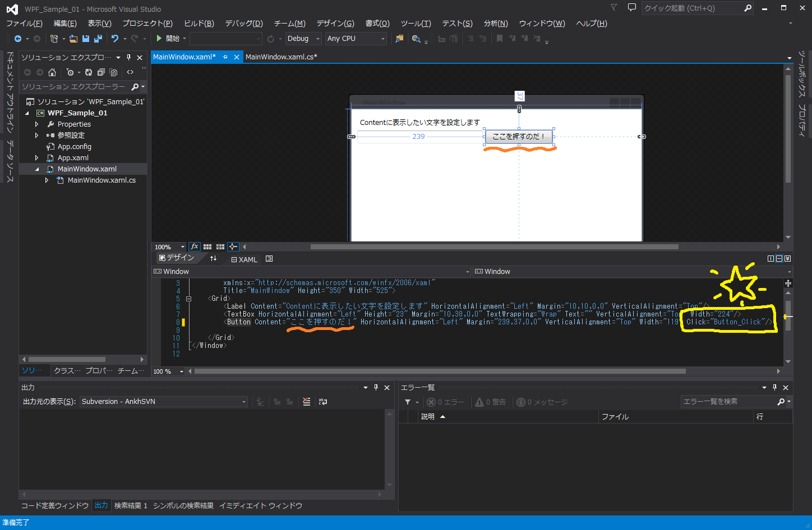Collapse the Grid element in XAML editor
Image resolution: width=812 pixels, height=530 pixels.
(188, 299)
